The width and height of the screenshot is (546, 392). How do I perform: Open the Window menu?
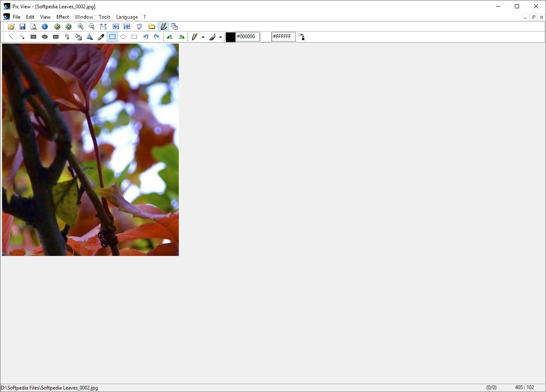(x=84, y=17)
